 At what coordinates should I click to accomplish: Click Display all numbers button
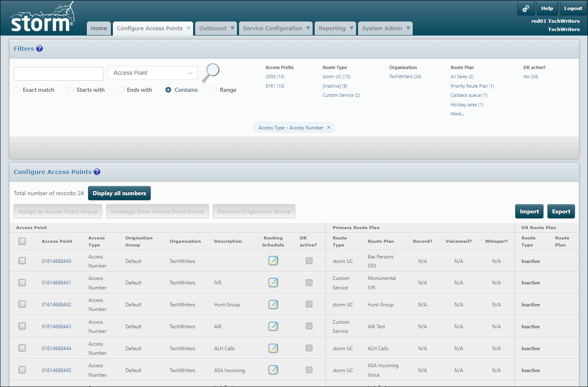pos(119,193)
